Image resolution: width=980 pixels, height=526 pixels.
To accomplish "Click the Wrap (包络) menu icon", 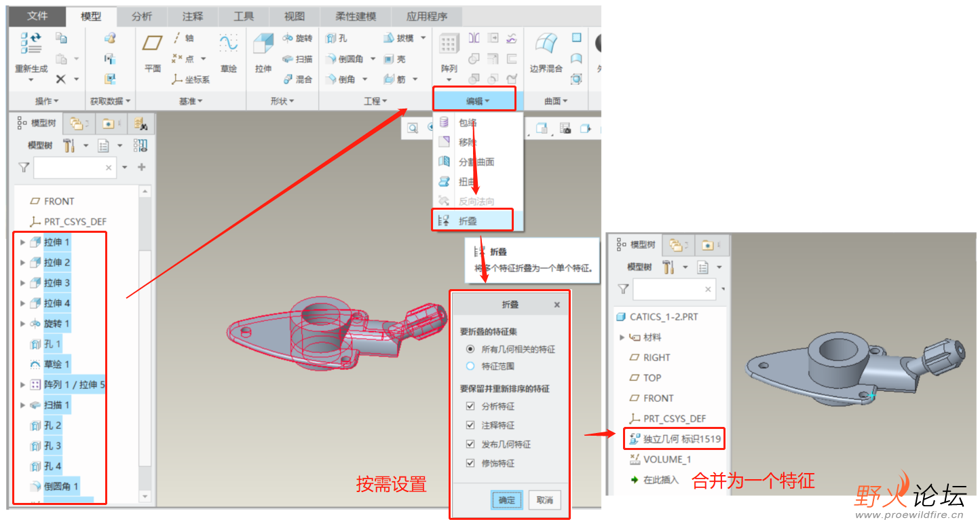I will [445, 122].
